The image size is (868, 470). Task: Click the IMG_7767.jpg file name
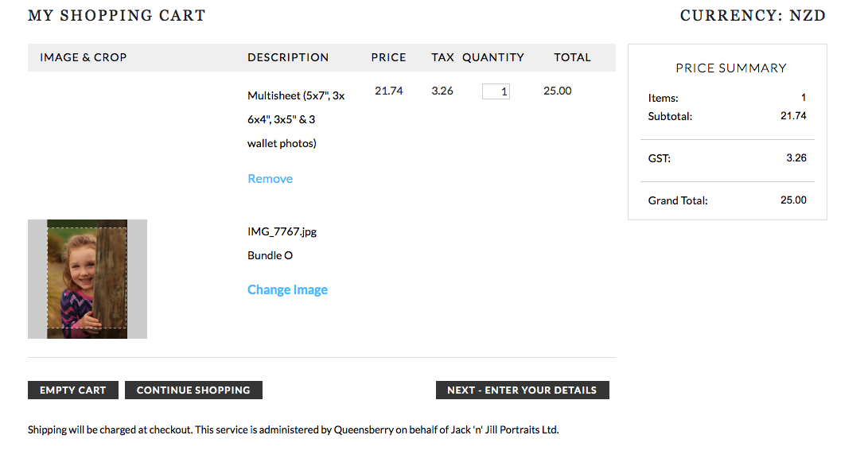point(282,232)
